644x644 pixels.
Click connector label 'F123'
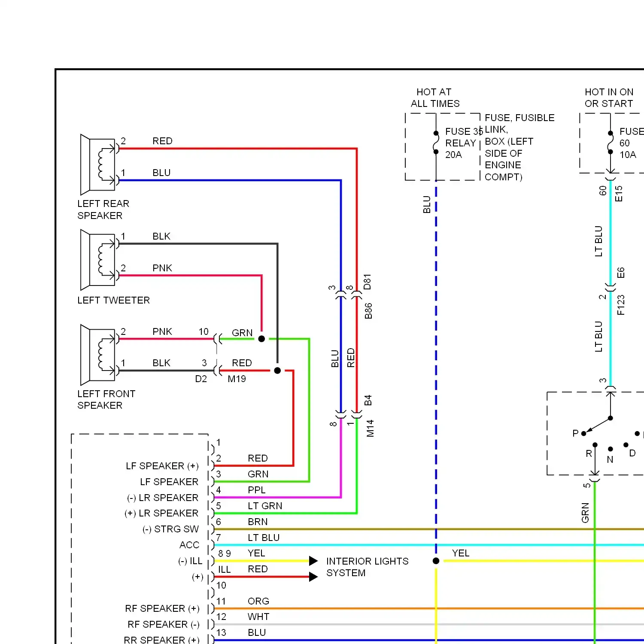coord(621,305)
